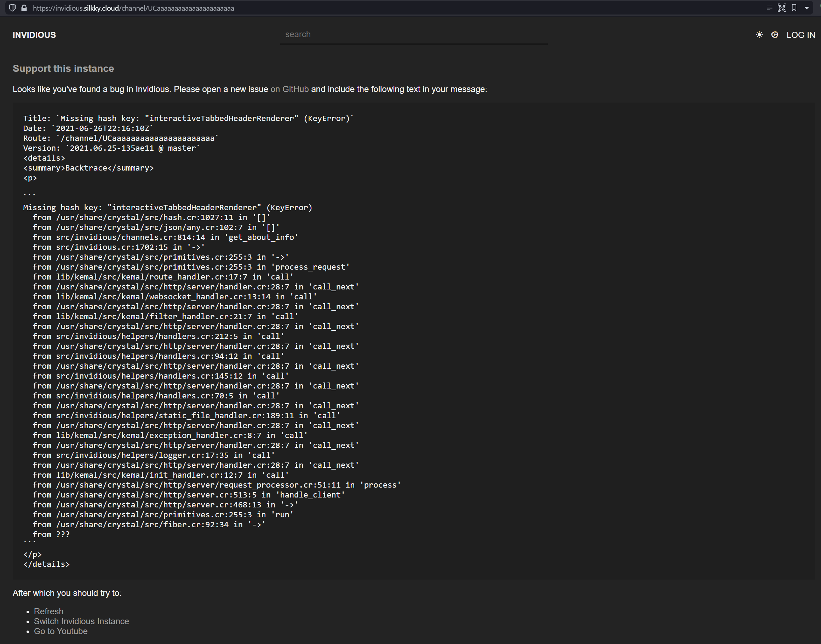Select LOG IN in the top navigation
Screen dimensions: 821x644
[800, 35]
